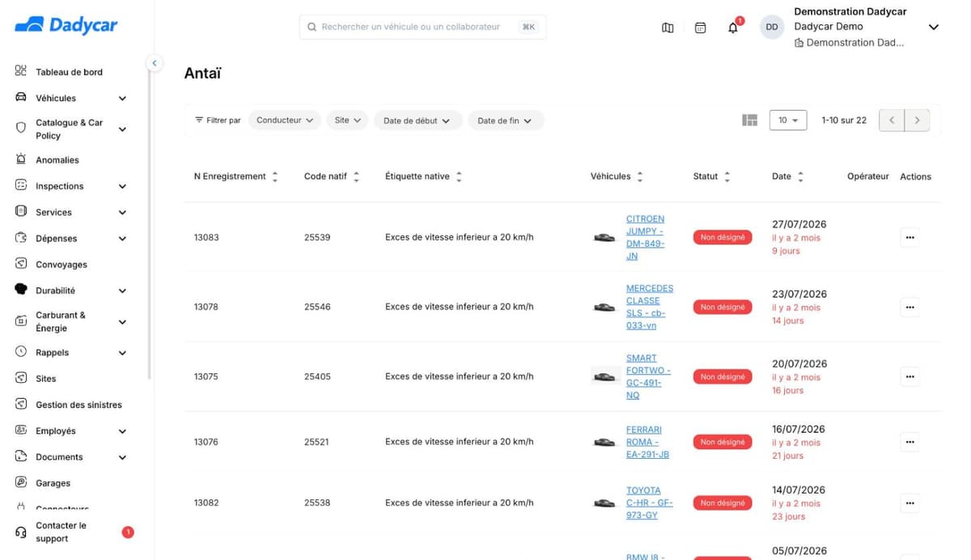
Task: Open the CITROEN JUMPY DM-849-JN link
Action: tap(646, 237)
